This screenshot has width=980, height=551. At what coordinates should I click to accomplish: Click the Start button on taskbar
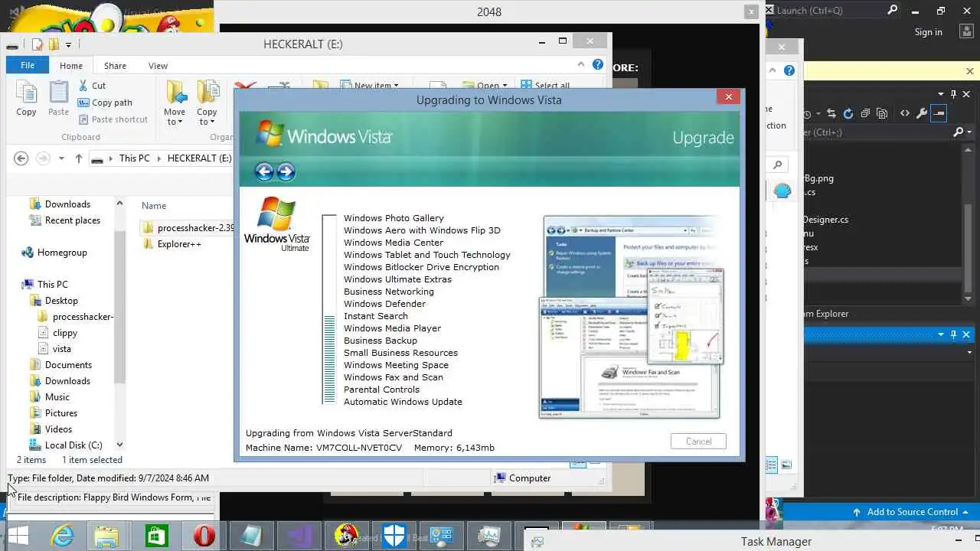point(18,536)
